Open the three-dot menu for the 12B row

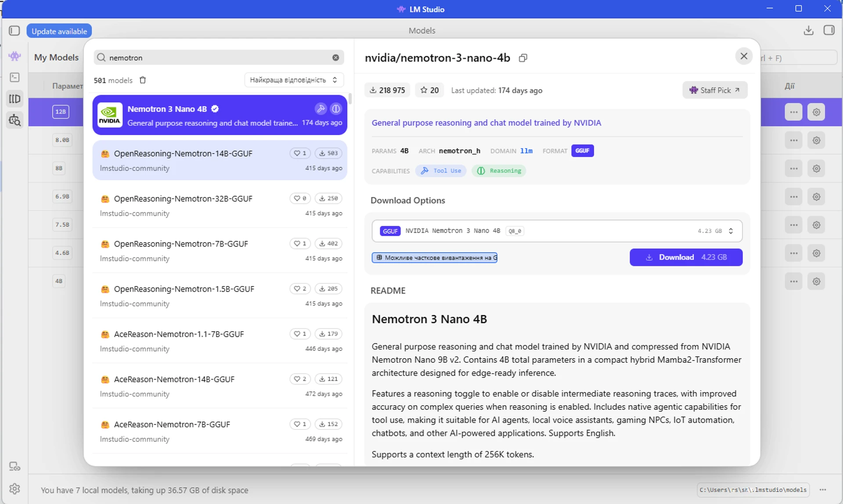[793, 112]
